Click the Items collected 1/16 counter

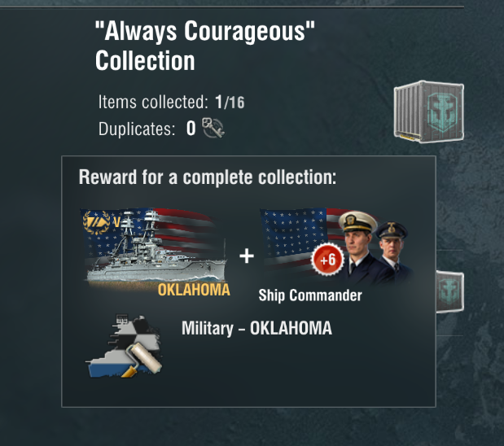(x=171, y=102)
